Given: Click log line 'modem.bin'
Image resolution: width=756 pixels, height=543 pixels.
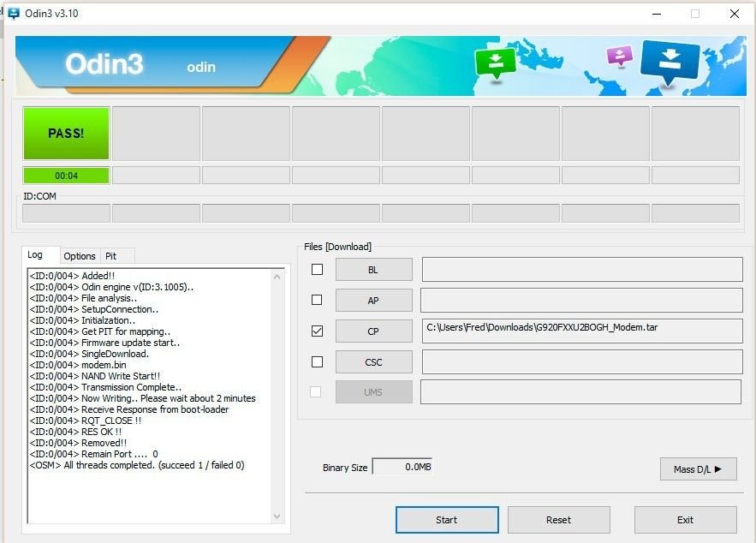Looking at the screenshot, I should (78, 365).
